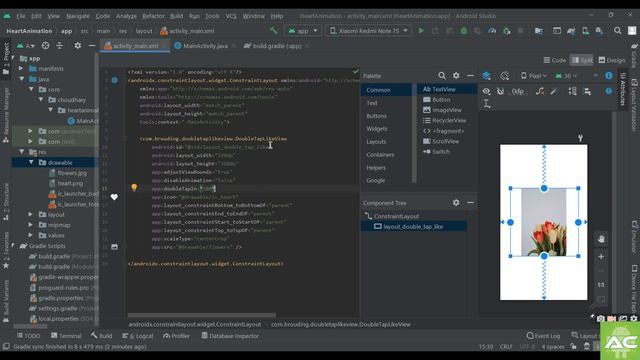Toggle View Options eye icon
Viewport: 640px width, 360px height.
coord(486,91)
